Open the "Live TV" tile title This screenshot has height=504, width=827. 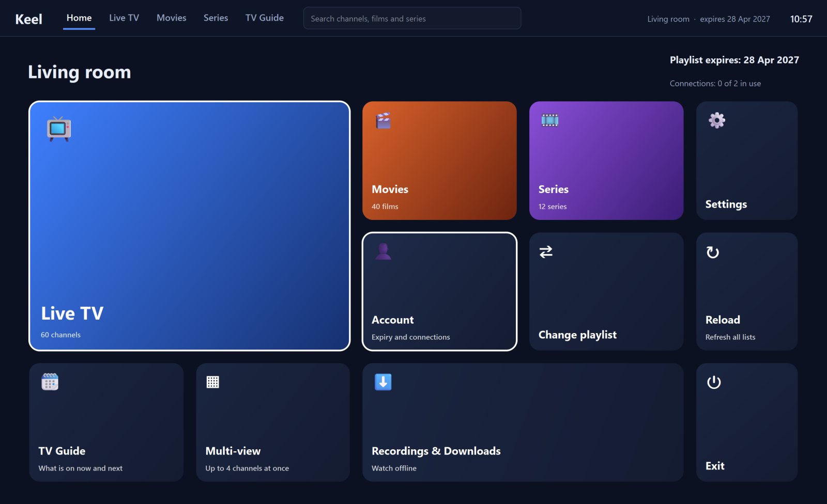tap(72, 313)
